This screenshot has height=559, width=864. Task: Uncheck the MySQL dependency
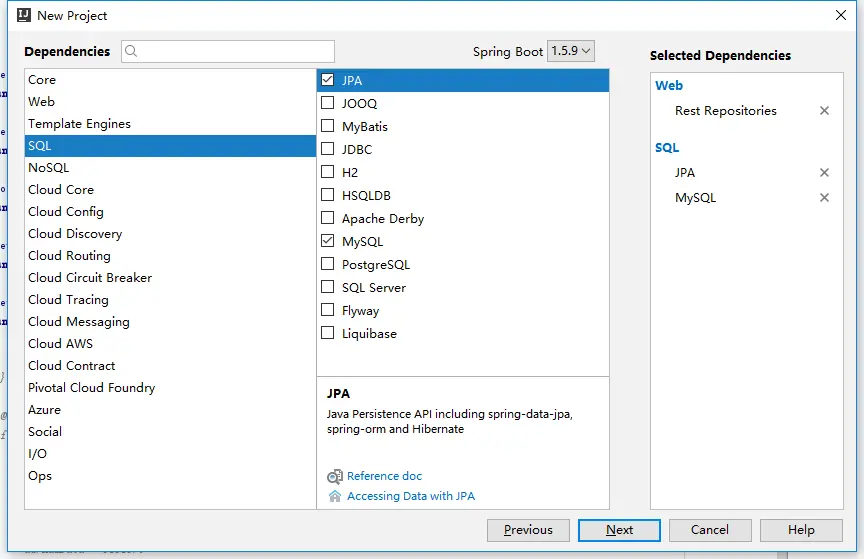(x=327, y=241)
